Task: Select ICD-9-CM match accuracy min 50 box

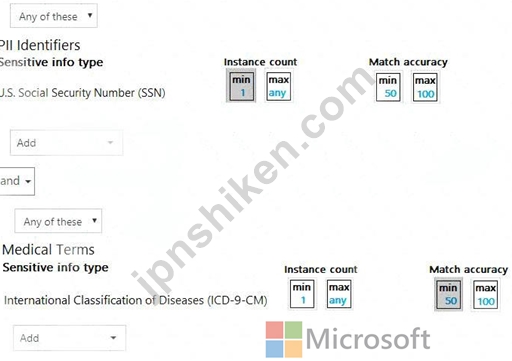Action: click(448, 294)
